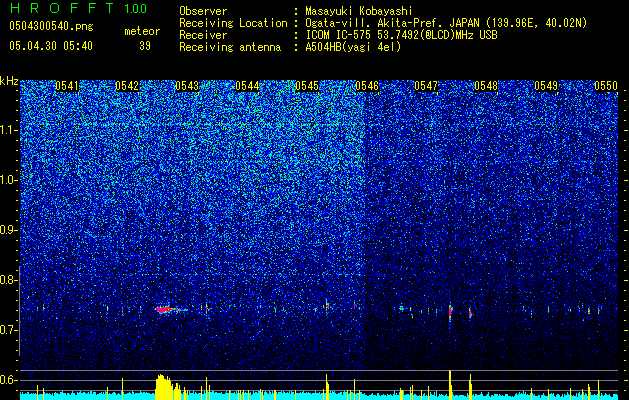Screen dimensions: 629x400
Task: Click the ICOM IC-575 53.7492 MHz USB text
Action: (401, 35)
